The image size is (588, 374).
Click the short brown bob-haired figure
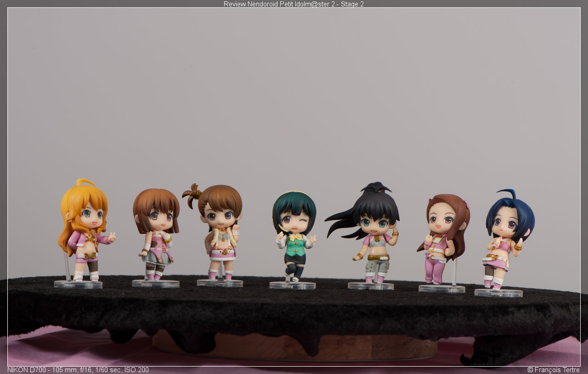pyautogui.click(x=156, y=234)
